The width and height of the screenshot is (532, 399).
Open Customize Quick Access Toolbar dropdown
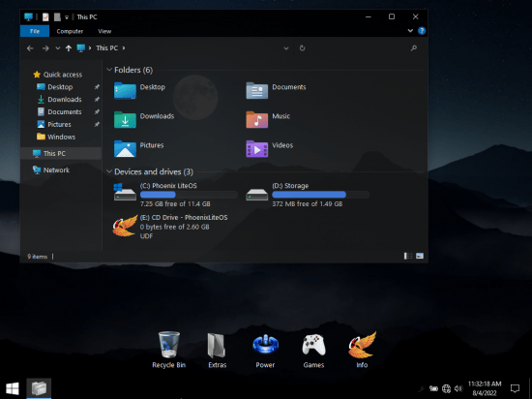coord(67,17)
